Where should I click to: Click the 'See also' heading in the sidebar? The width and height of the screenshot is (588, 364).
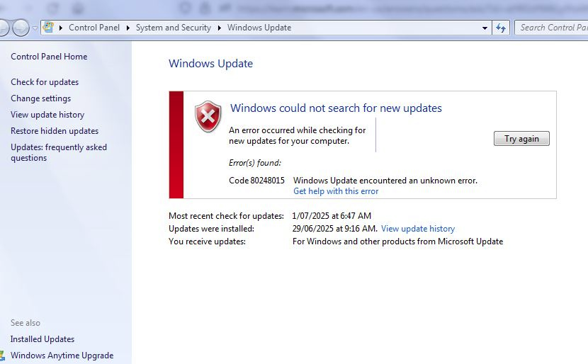25,323
